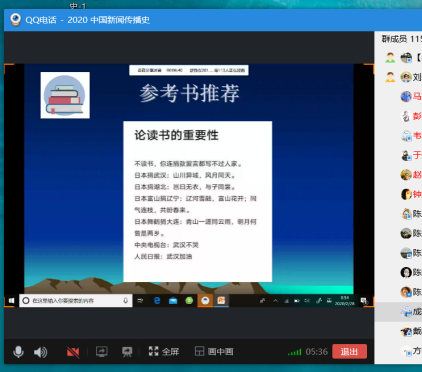Check the green signal strength indicator
This screenshot has width=422, height=372.
294,352
